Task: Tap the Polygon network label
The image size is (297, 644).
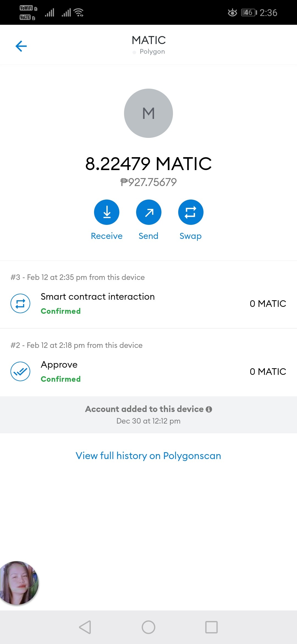Action: pos(152,52)
